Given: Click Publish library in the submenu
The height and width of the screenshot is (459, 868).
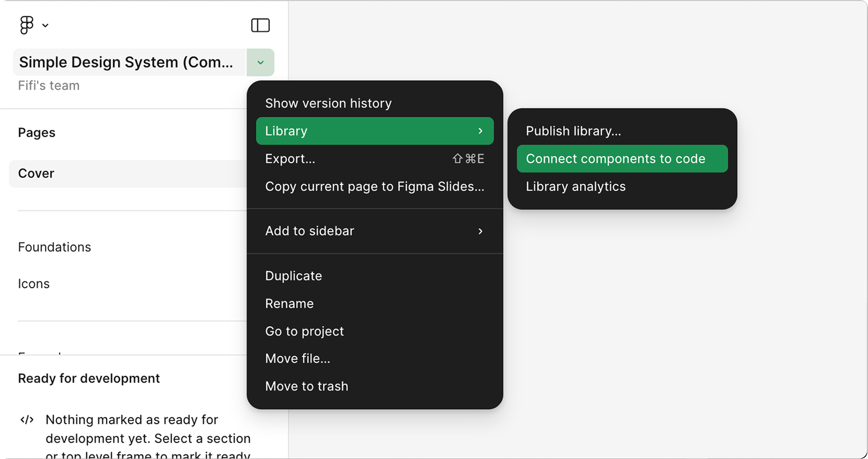Looking at the screenshot, I should [573, 131].
